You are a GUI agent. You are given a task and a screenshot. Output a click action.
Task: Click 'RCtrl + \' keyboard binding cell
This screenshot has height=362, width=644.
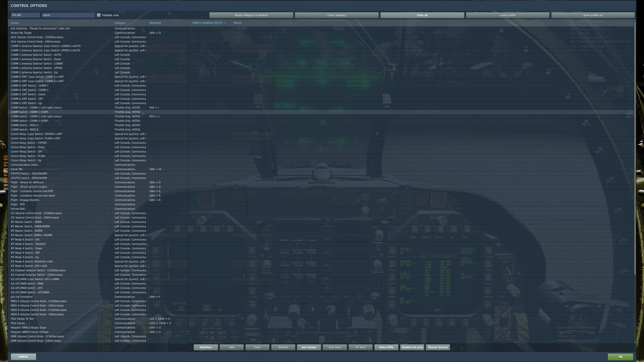[x=167, y=116]
